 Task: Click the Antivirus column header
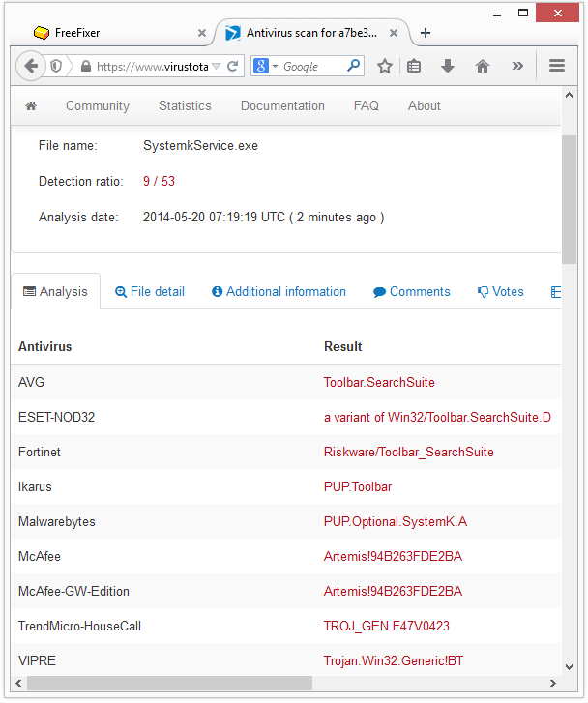click(x=44, y=346)
